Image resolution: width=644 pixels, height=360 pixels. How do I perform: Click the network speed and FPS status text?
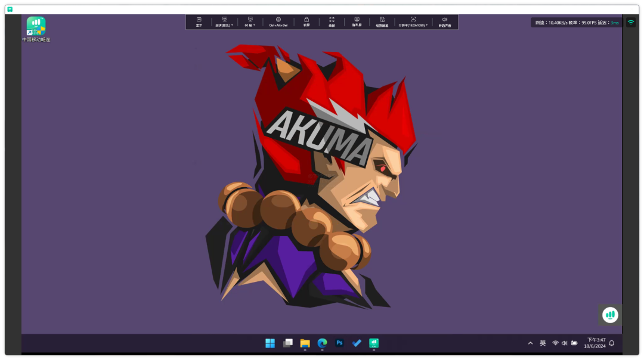577,23
